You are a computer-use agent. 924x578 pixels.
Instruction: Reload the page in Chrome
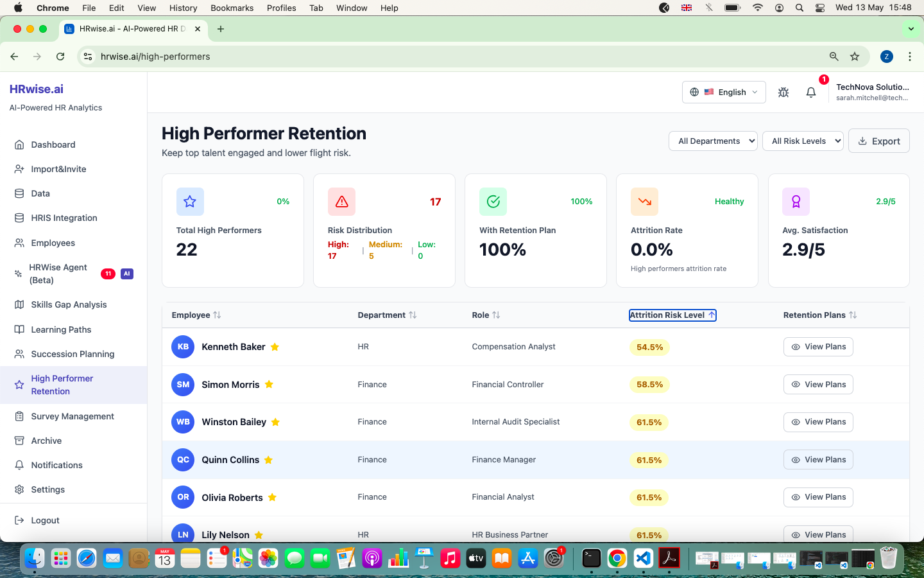tap(60, 57)
